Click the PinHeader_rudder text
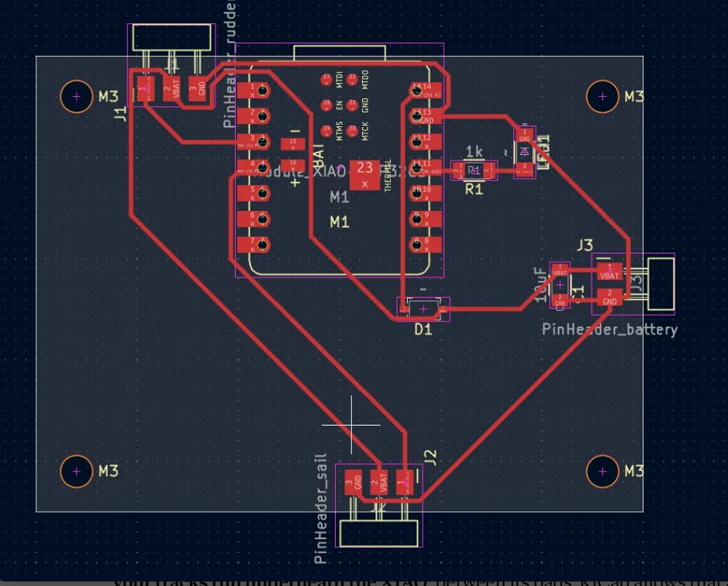Viewport: 728px width, 586px height. pos(229,64)
